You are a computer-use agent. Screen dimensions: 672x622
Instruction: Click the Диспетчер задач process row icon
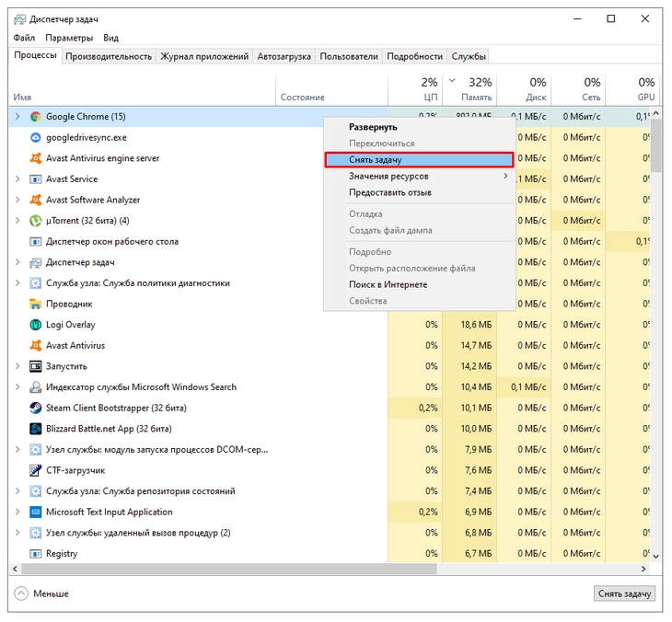click(36, 262)
